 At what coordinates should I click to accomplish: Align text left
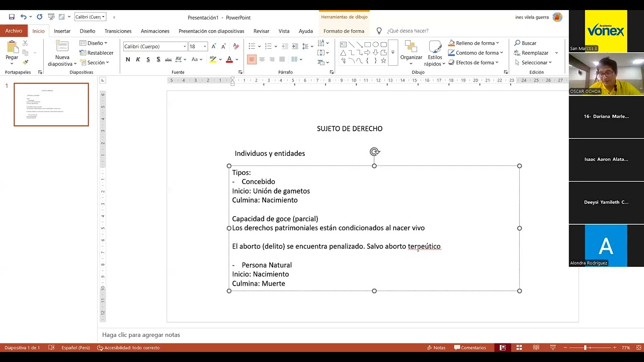[x=252, y=59]
